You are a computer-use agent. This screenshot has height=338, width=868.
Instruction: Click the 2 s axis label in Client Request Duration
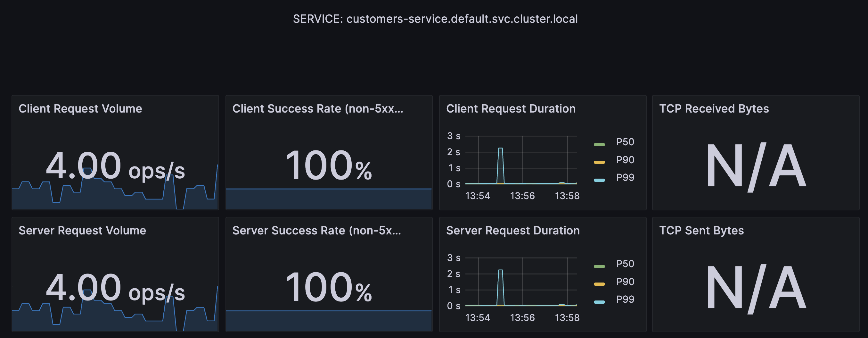coord(454,152)
